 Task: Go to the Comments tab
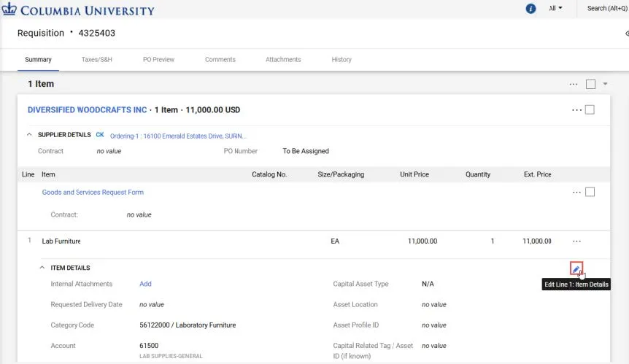(x=220, y=59)
